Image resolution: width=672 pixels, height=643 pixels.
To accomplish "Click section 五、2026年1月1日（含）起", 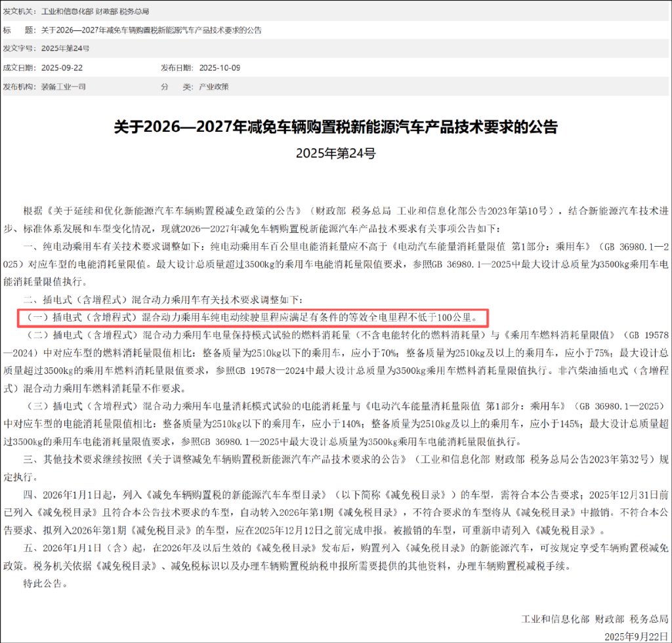I will click(x=336, y=556).
